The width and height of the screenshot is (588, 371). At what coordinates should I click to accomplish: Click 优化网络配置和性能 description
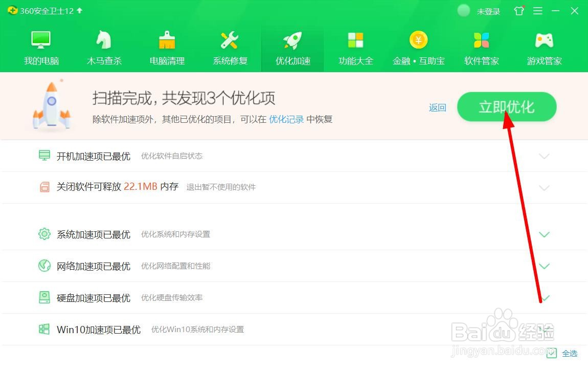[175, 266]
